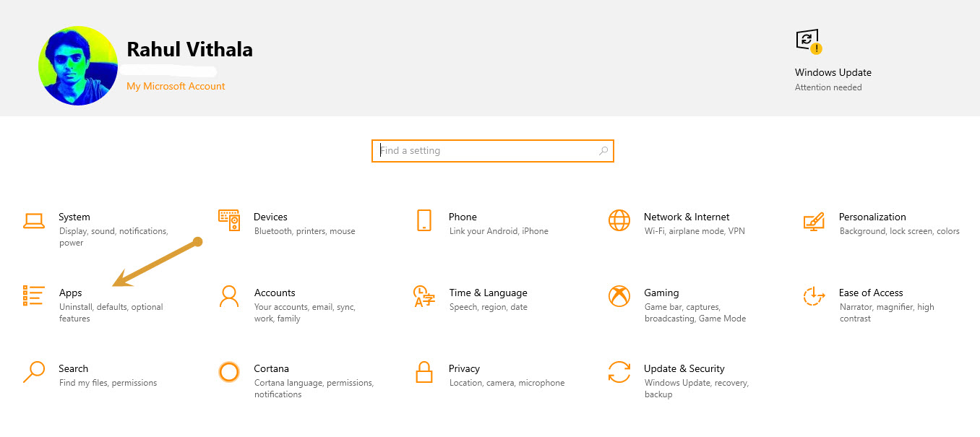Click the Privacy category title
Image resolution: width=980 pixels, height=437 pixels.
click(x=464, y=368)
